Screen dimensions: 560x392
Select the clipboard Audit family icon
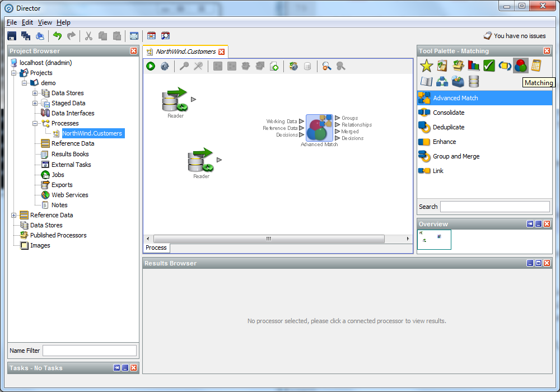tap(442, 66)
